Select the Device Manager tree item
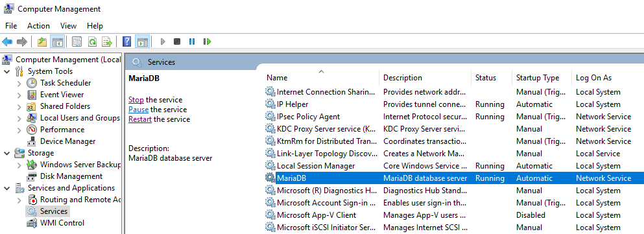644x234 pixels. (x=67, y=141)
